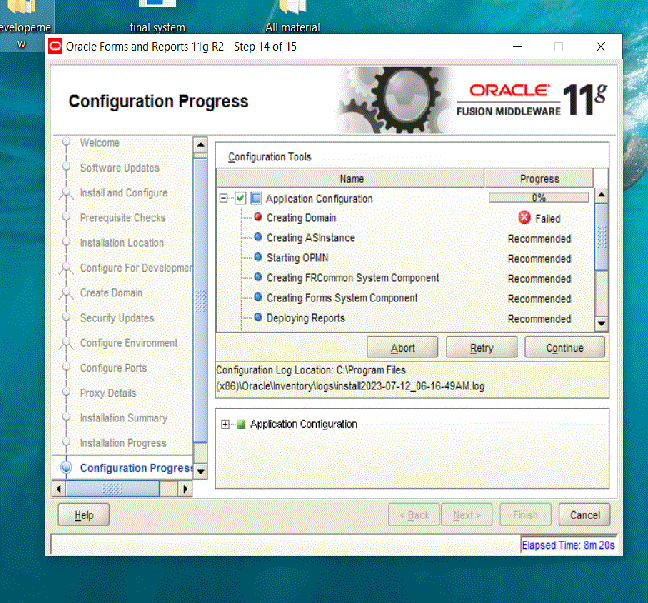Image resolution: width=648 pixels, height=603 pixels.
Task: Click the 0% progress bar
Action: [x=538, y=198]
